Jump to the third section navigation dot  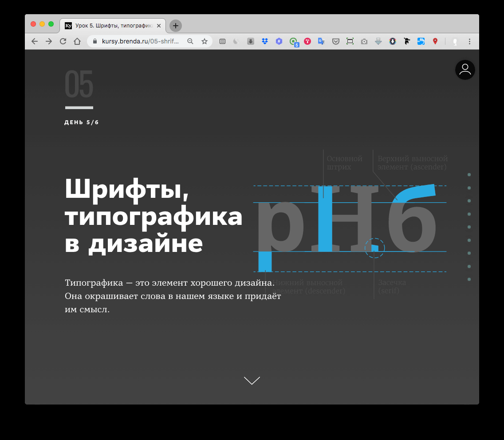[x=469, y=201]
